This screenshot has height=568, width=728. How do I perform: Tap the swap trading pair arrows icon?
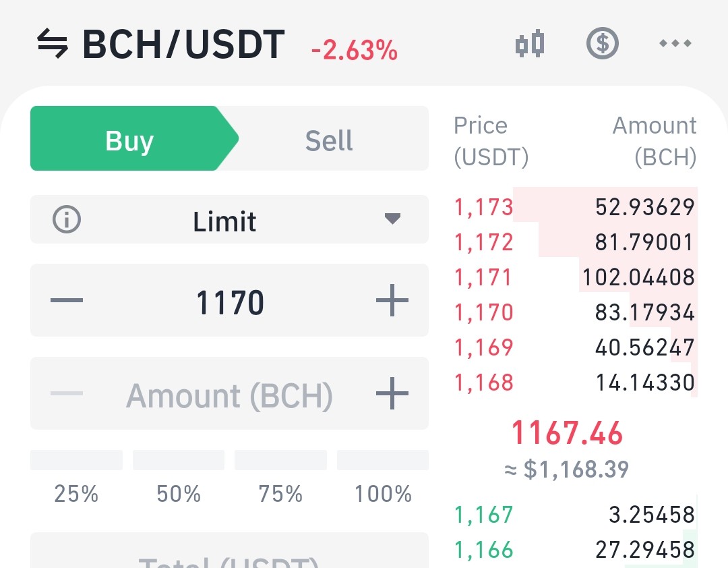[53, 43]
